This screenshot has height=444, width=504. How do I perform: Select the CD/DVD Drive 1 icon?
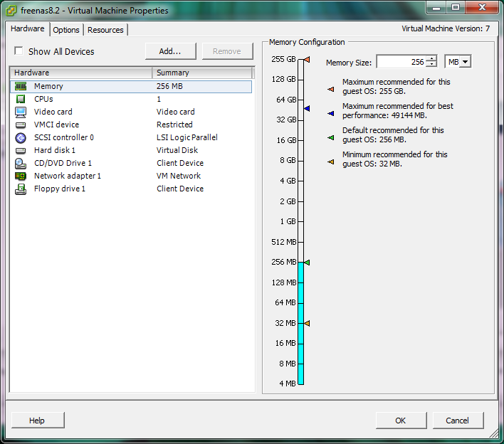coord(21,164)
